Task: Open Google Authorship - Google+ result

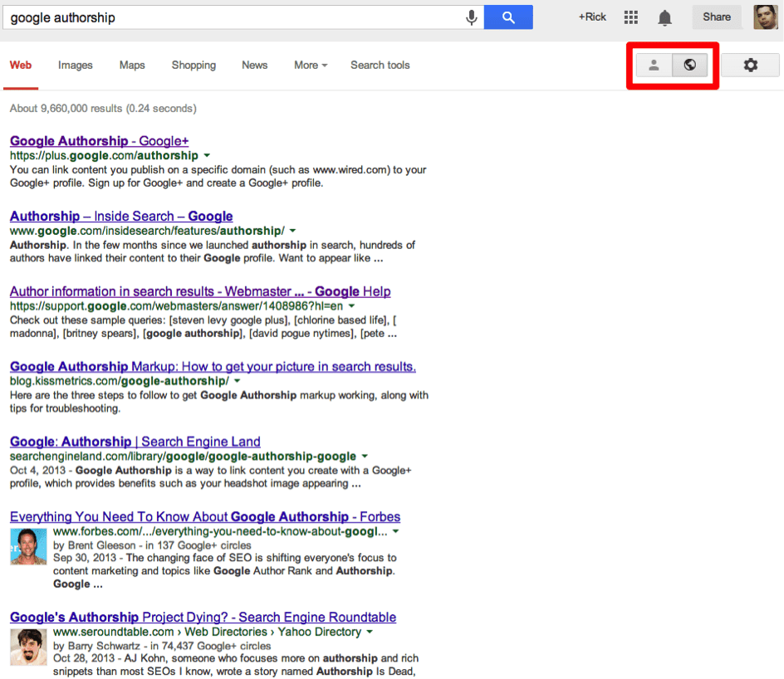Action: pos(99,141)
